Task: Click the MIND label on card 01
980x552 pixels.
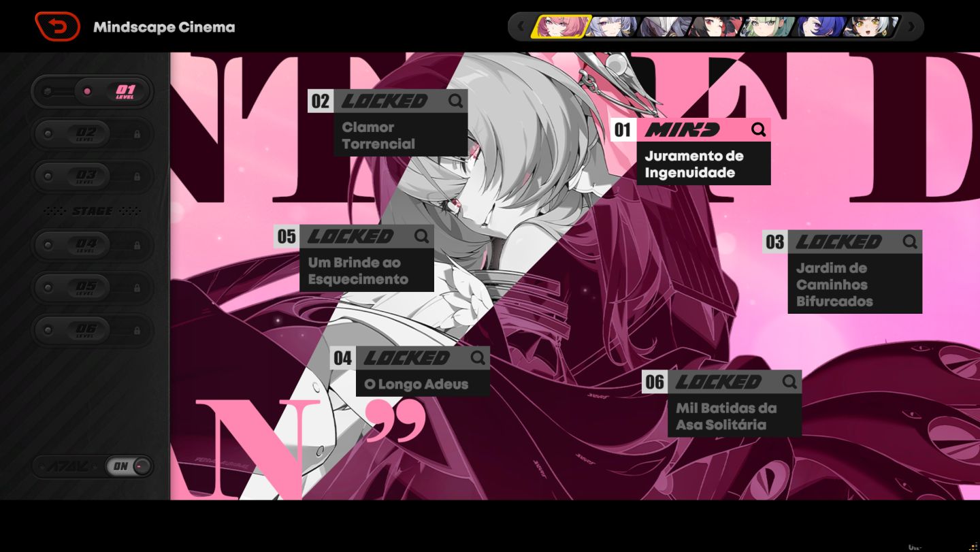Action: click(x=682, y=129)
